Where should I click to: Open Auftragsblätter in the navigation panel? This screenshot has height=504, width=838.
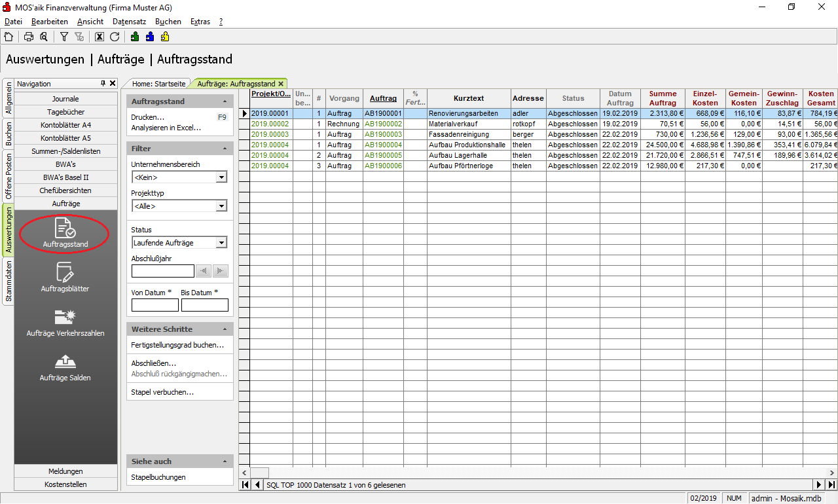pos(65,277)
